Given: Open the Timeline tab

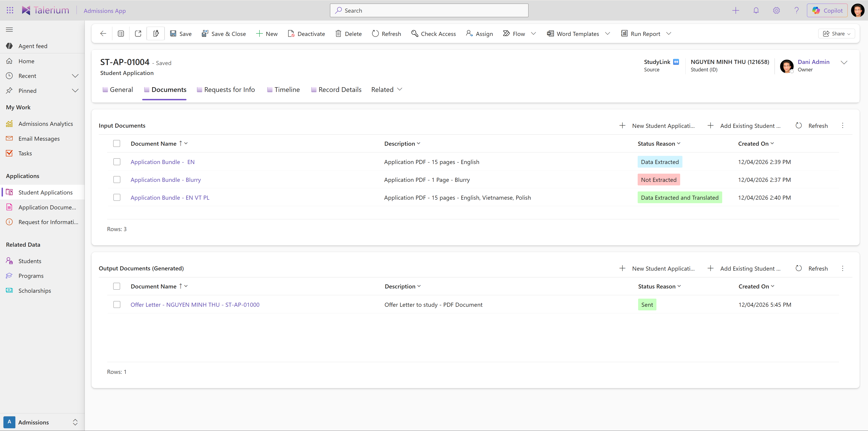Looking at the screenshot, I should pos(287,90).
